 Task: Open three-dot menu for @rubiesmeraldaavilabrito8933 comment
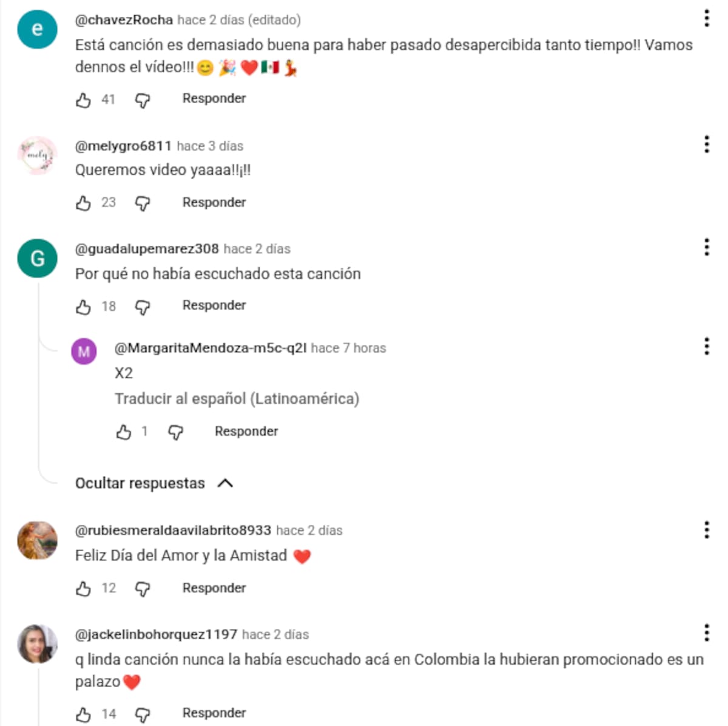(x=707, y=530)
